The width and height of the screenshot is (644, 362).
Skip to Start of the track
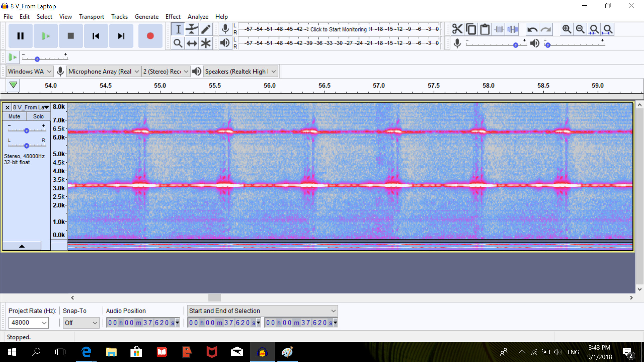96,36
